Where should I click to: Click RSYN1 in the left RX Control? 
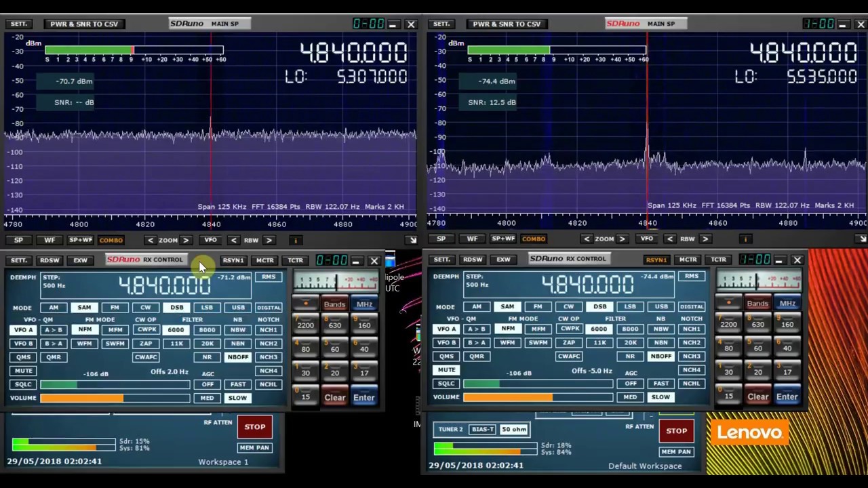(x=233, y=260)
